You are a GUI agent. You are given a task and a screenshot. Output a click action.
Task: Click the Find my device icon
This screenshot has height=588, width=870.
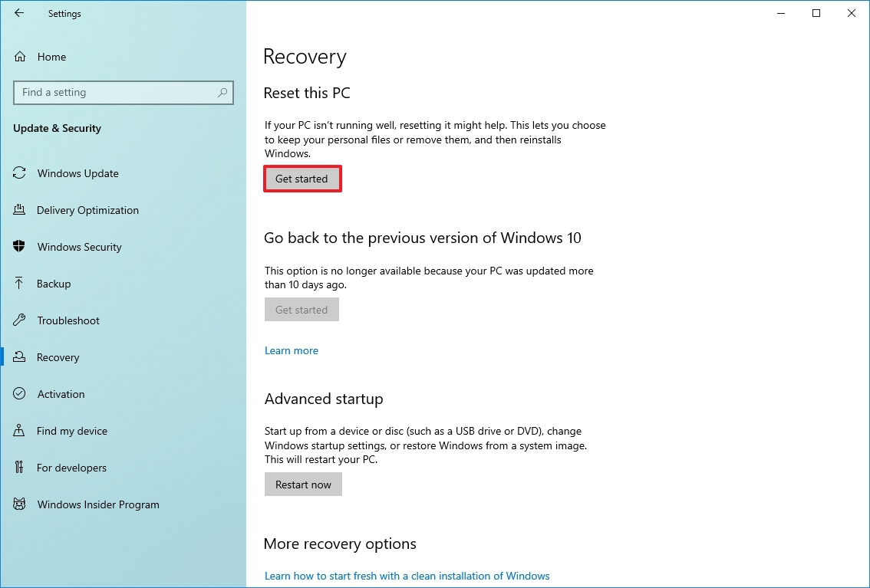point(18,431)
